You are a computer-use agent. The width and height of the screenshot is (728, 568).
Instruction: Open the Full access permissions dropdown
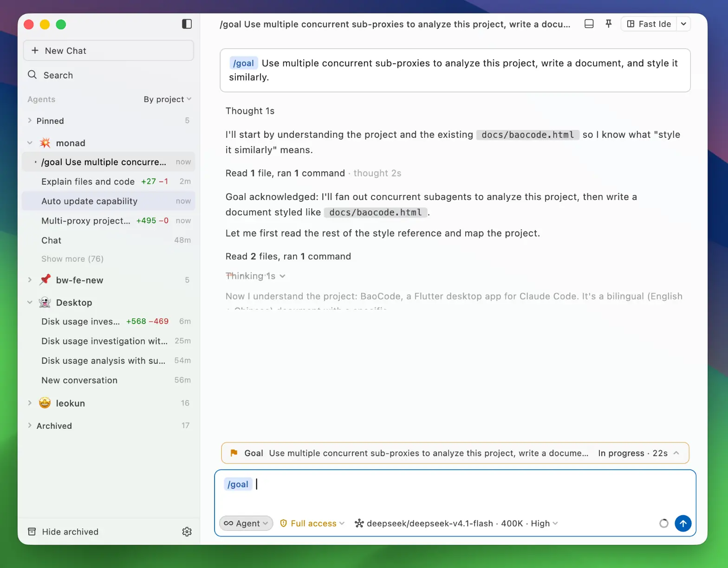coord(312,523)
